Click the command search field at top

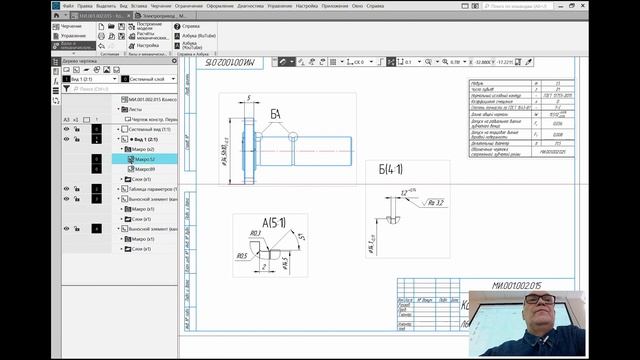(518, 6)
